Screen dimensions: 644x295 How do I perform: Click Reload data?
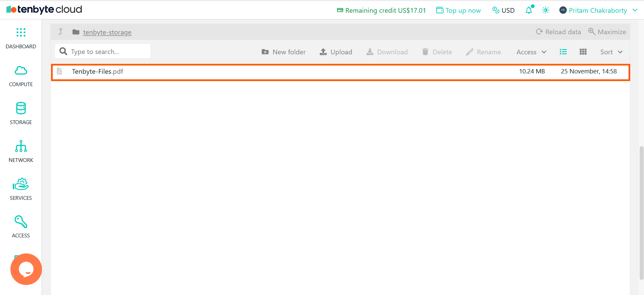tap(558, 32)
